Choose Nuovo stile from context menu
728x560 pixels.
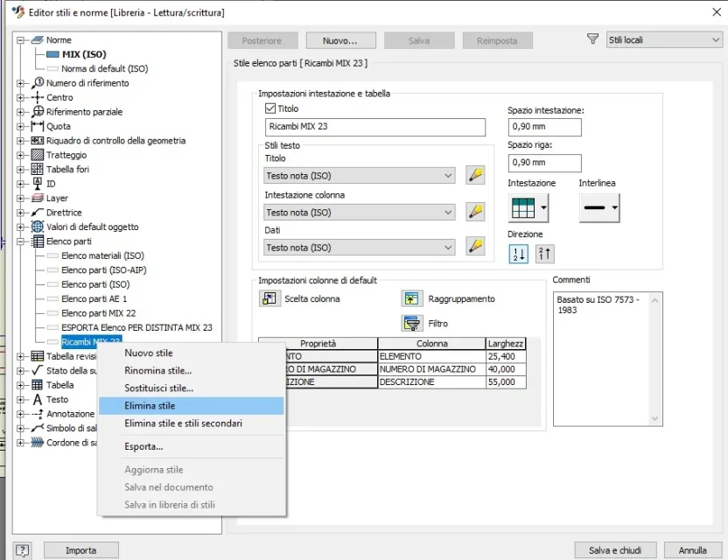point(192,353)
